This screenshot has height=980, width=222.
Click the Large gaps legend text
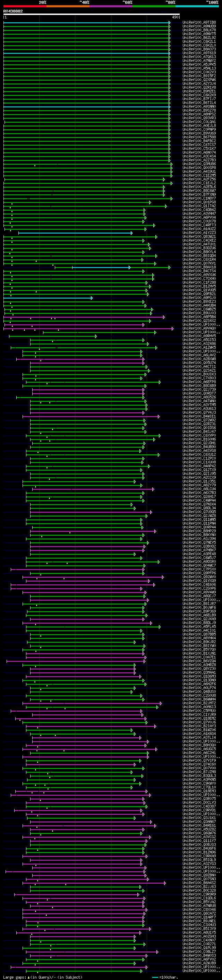click(x=42, y=977)
